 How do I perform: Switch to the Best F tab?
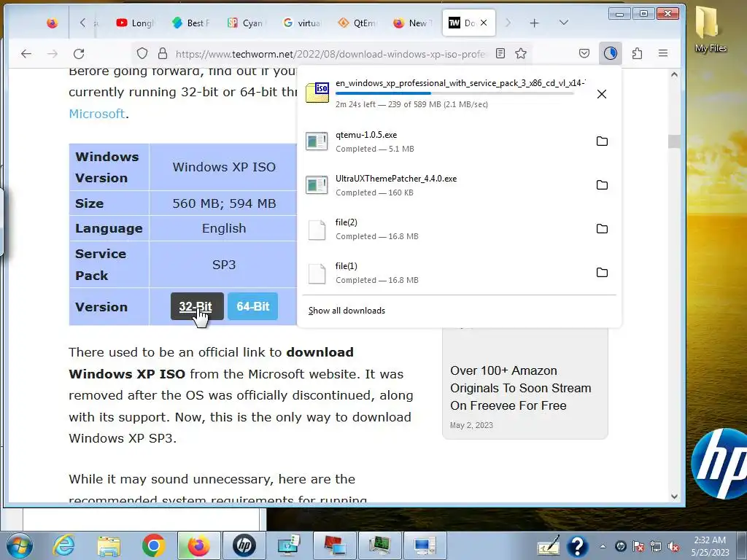pos(190,23)
